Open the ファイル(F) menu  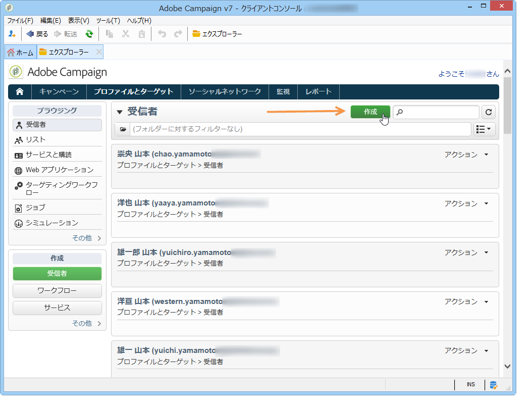click(x=20, y=20)
